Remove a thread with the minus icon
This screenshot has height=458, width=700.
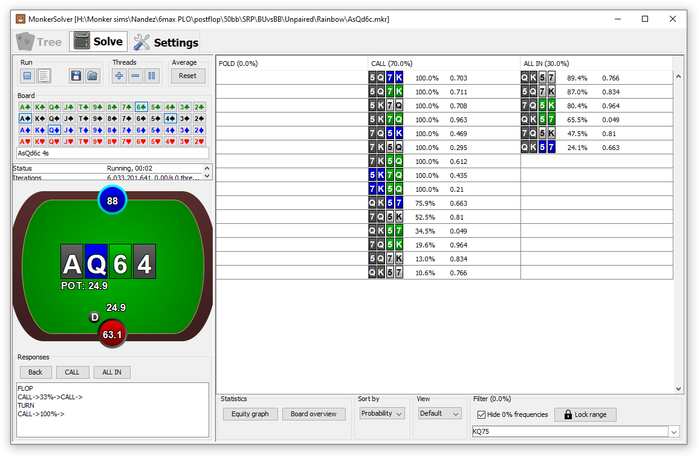(135, 76)
